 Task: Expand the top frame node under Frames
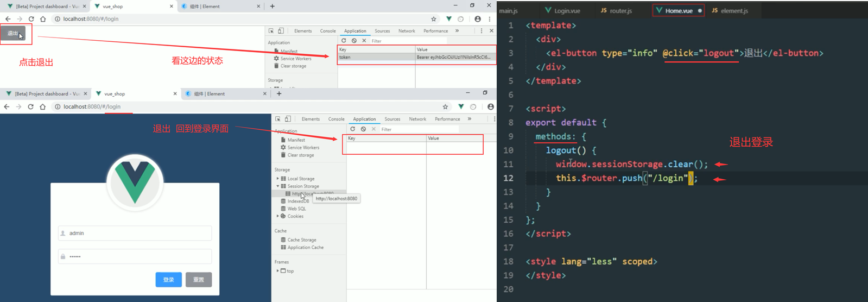pyautogui.click(x=278, y=271)
